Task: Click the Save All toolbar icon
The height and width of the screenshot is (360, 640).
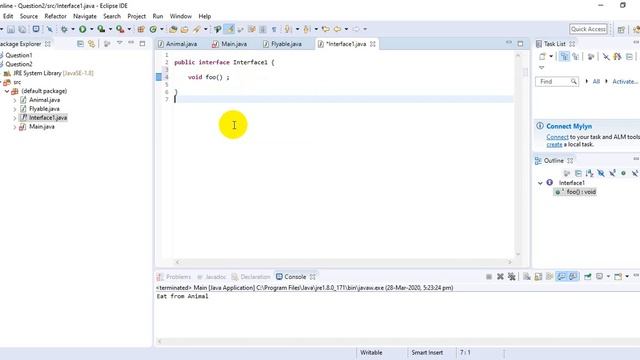Action: pyautogui.click(x=22, y=29)
